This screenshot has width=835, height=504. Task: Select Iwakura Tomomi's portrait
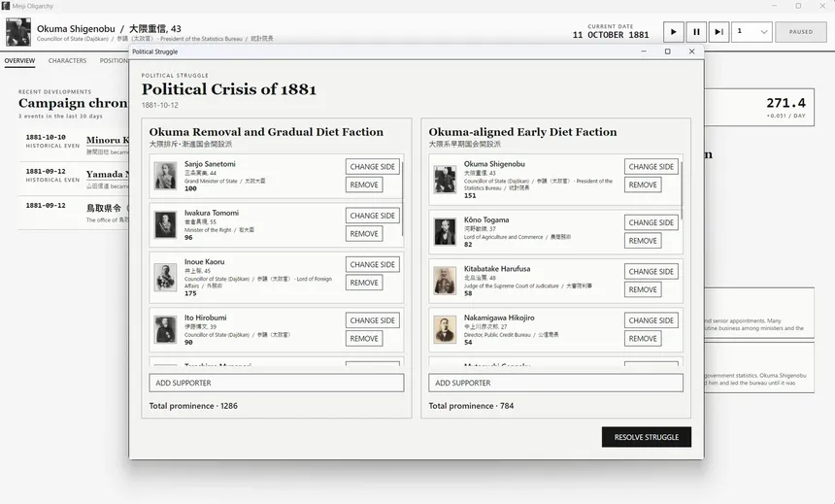[x=165, y=225]
